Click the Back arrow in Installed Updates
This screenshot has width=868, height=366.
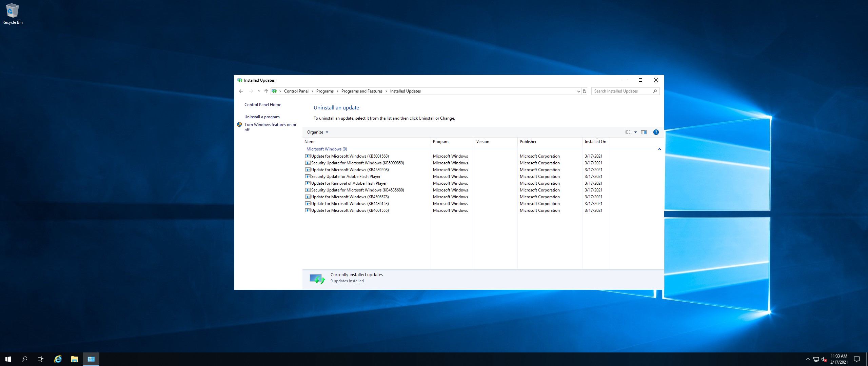click(241, 91)
